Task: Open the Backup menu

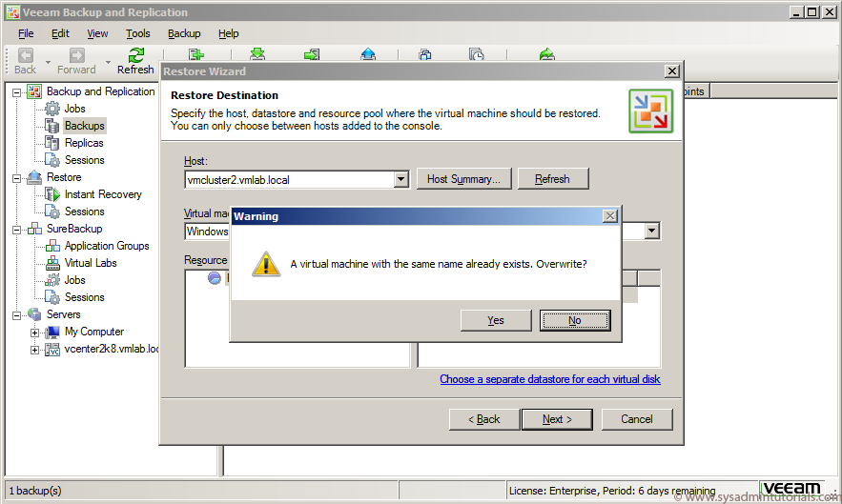Action: [184, 33]
